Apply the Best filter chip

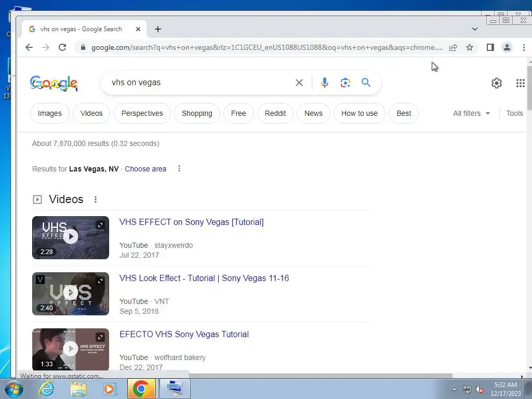point(403,113)
